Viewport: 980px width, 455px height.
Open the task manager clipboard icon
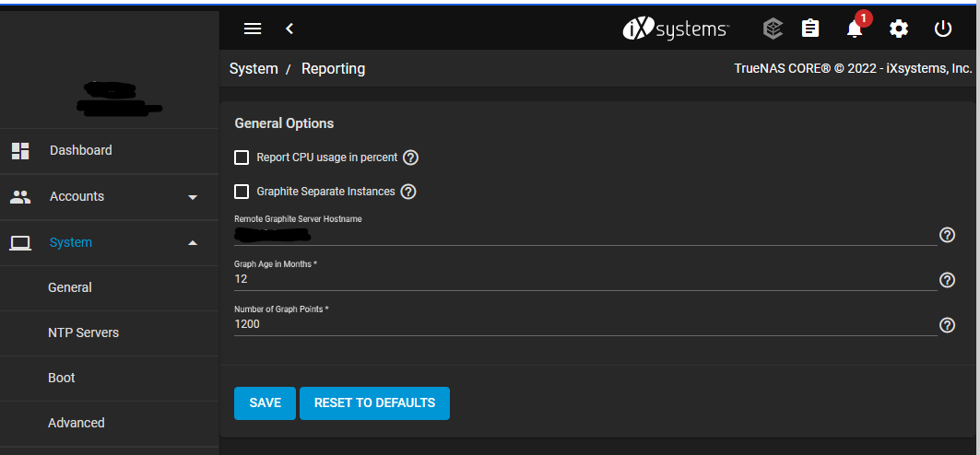(x=810, y=29)
